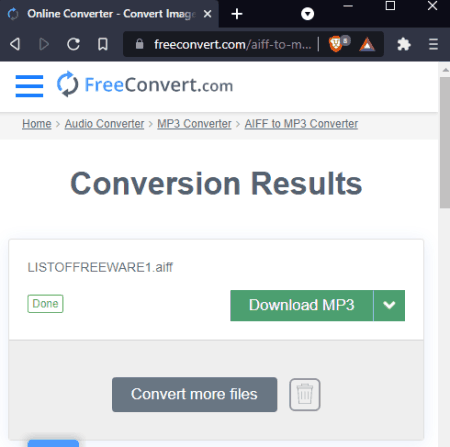This screenshot has height=447, width=450.
Task: Maximize the browser window
Action: click(390, 6)
